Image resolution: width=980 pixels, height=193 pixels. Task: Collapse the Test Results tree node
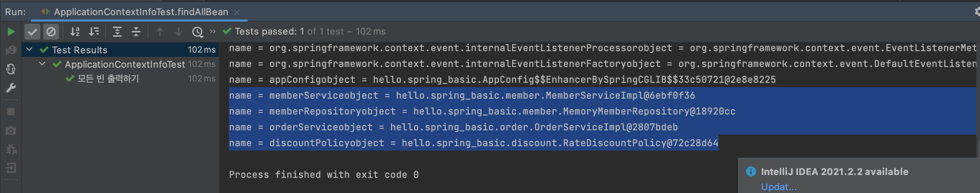pyautogui.click(x=29, y=49)
